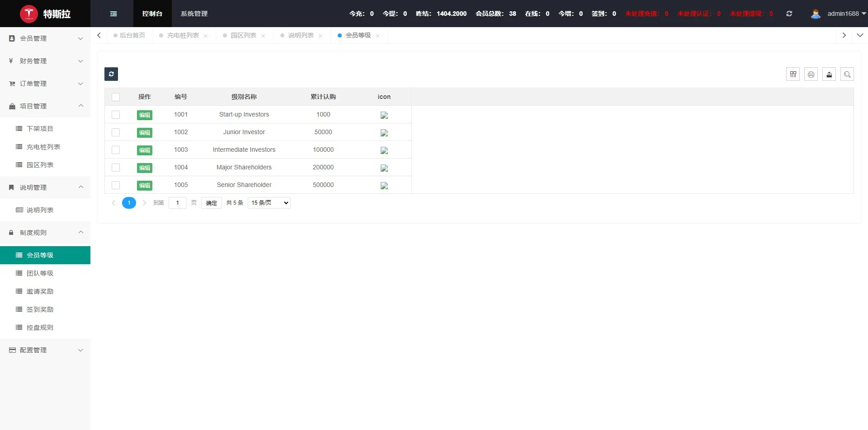Click the current page 1 pagination button
The height and width of the screenshot is (430, 868).
(x=129, y=203)
